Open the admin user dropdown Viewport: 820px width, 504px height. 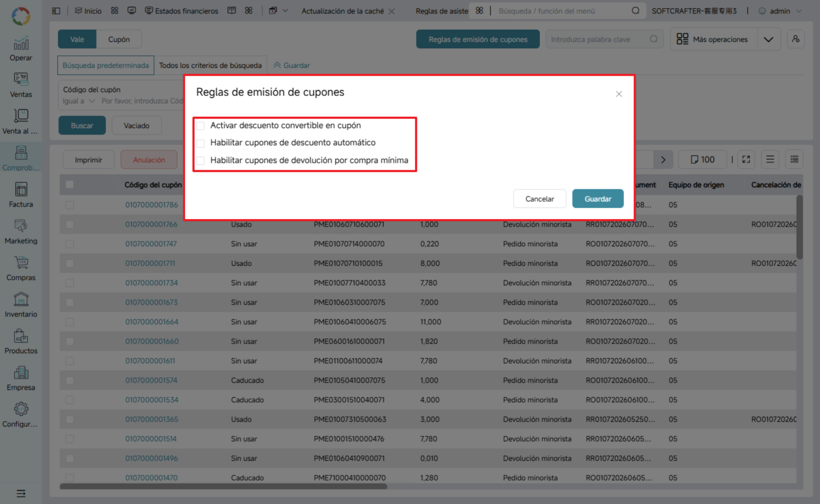[x=780, y=11]
